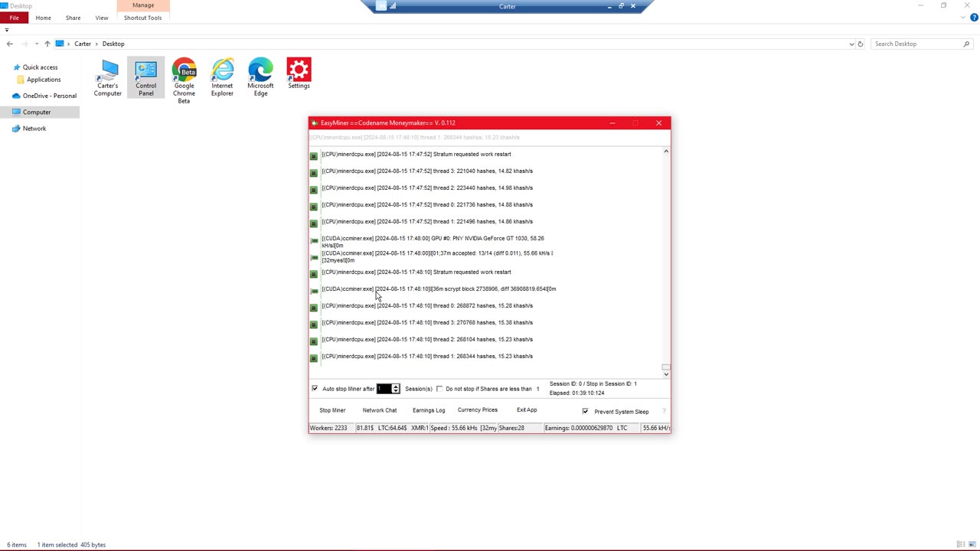This screenshot has width=980, height=551.
Task: Open Currency Prices
Action: 478,410
